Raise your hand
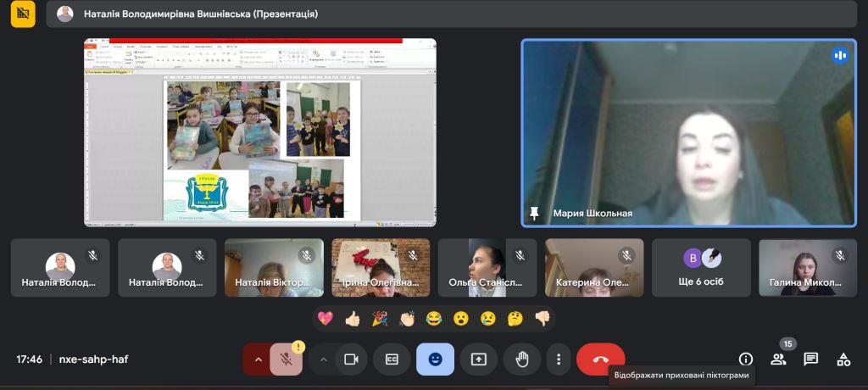 [522, 359]
